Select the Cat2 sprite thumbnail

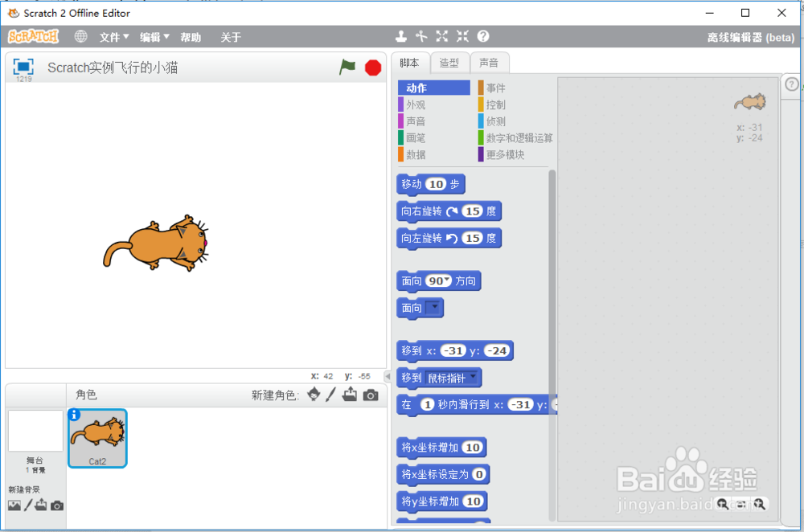coord(97,438)
